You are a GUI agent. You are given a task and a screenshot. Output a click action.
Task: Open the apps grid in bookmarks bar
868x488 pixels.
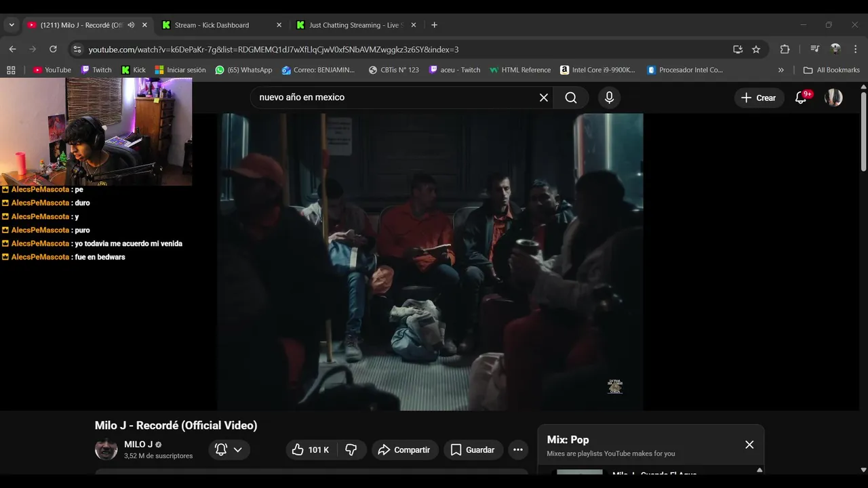point(11,70)
